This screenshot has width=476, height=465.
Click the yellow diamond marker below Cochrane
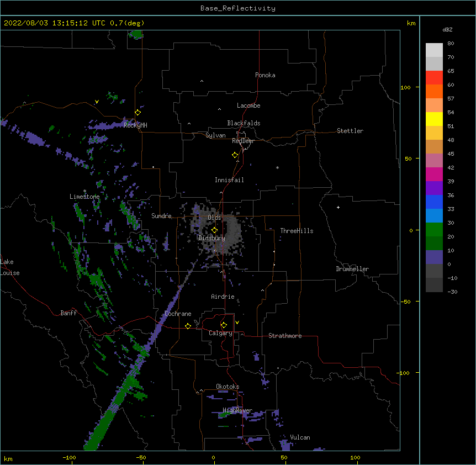coord(188,326)
